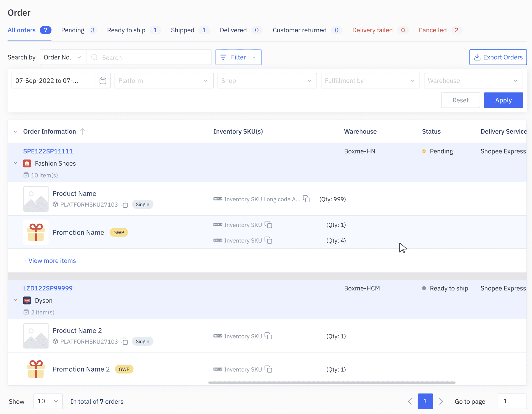Reset the filters
This screenshot has height=414, width=532.
pos(461,100)
